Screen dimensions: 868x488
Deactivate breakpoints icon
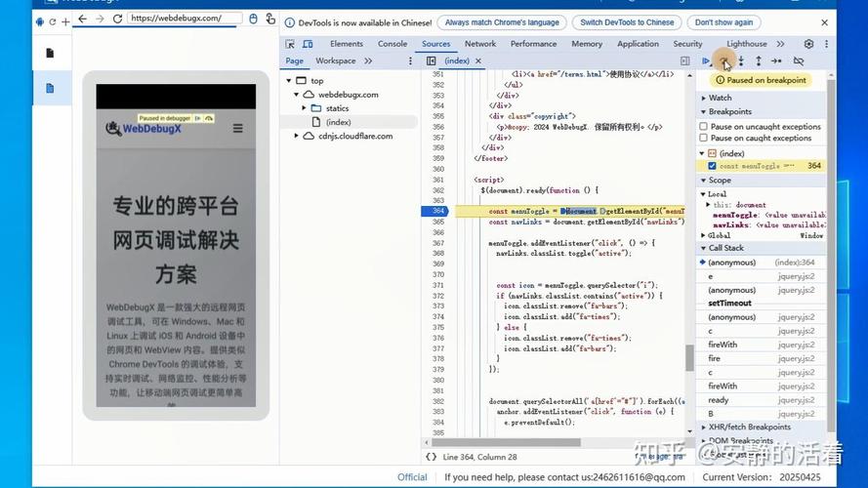tap(799, 61)
